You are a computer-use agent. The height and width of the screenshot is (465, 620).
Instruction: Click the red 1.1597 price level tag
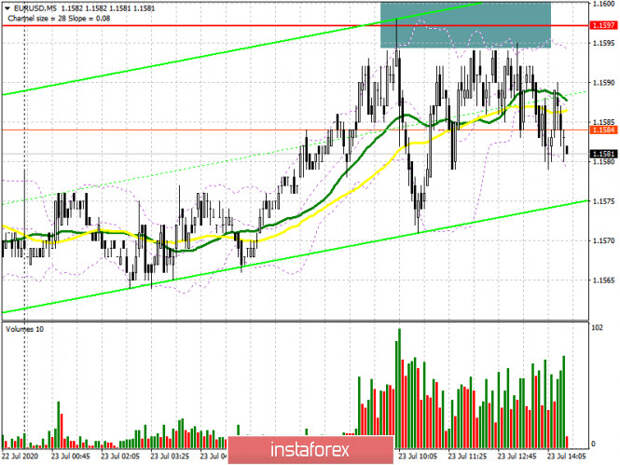click(x=603, y=25)
